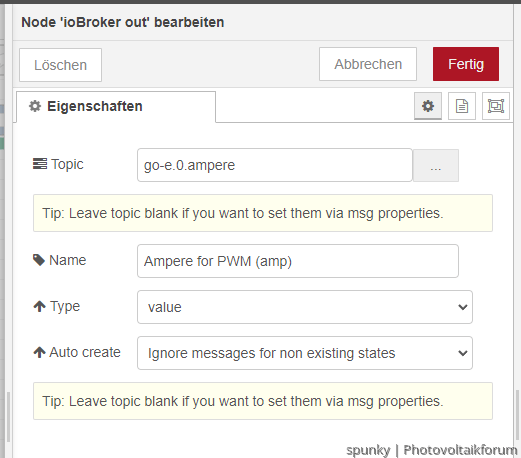Open the Type dropdown showing value
The width and height of the screenshot is (521, 458).
(x=305, y=307)
